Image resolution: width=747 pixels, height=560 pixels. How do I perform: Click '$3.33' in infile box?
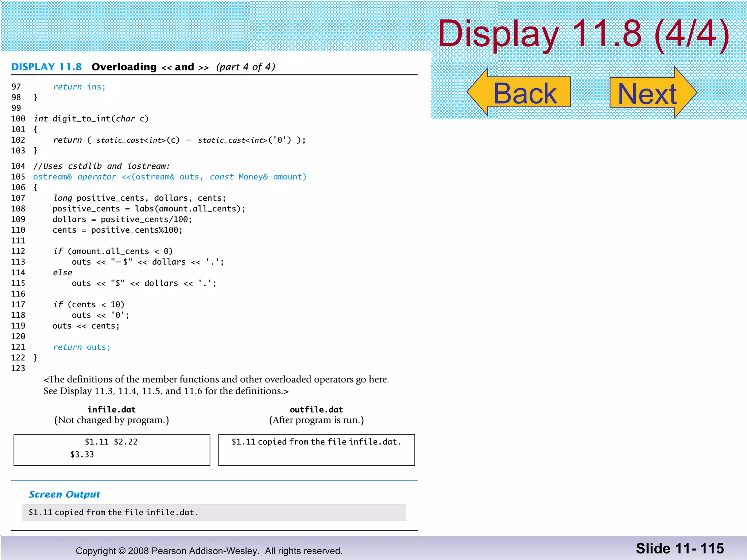click(x=82, y=455)
